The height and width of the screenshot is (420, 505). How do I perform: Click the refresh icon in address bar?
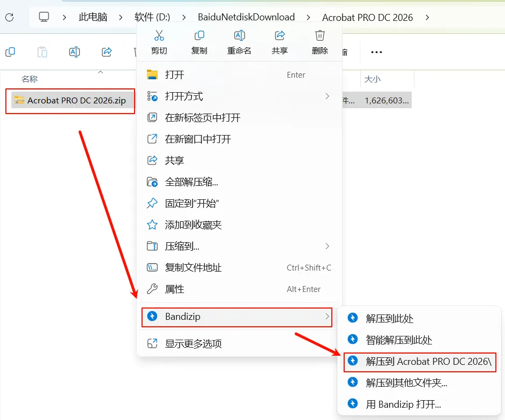pos(10,17)
